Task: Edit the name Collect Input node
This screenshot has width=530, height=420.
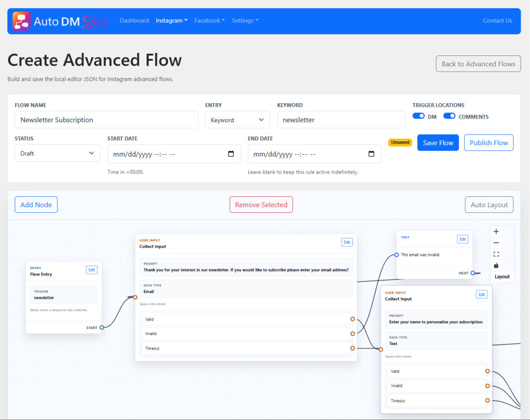Action: [482, 295]
